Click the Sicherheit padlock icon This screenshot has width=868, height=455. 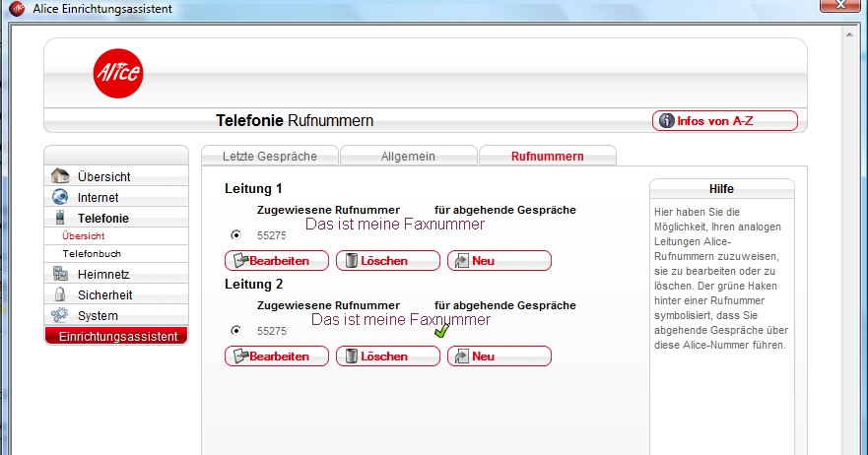point(60,294)
